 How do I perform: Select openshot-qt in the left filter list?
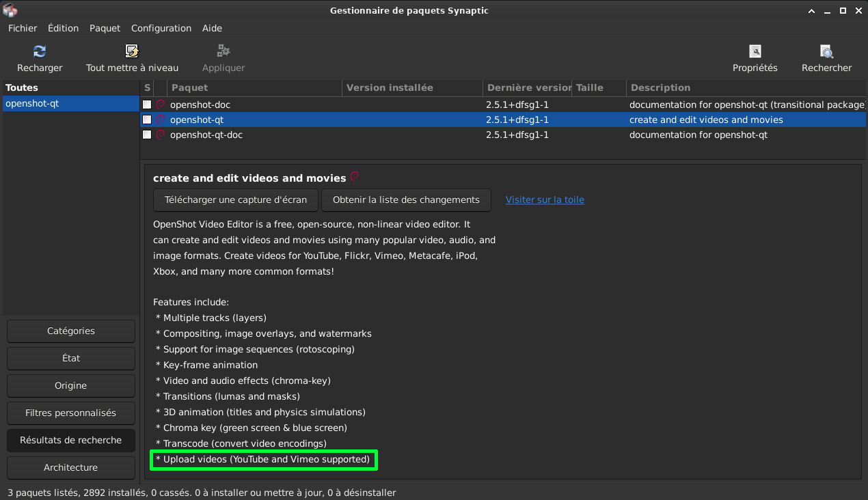pyautogui.click(x=70, y=103)
